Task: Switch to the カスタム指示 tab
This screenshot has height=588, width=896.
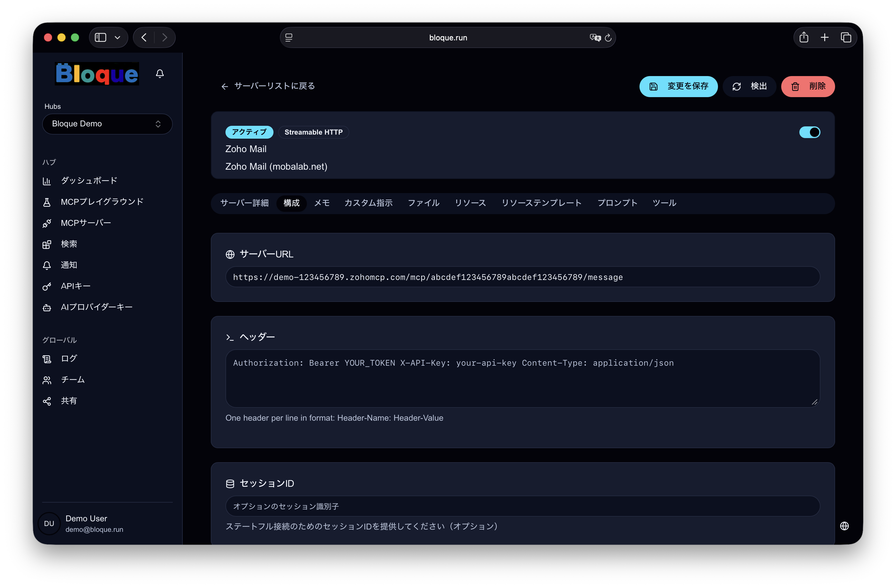Action: pos(368,203)
